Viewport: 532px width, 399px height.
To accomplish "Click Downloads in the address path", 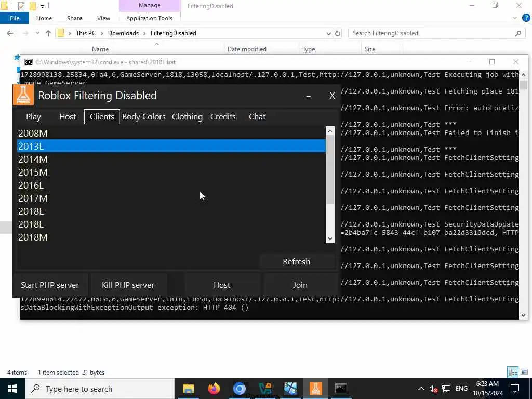I will [x=123, y=33].
